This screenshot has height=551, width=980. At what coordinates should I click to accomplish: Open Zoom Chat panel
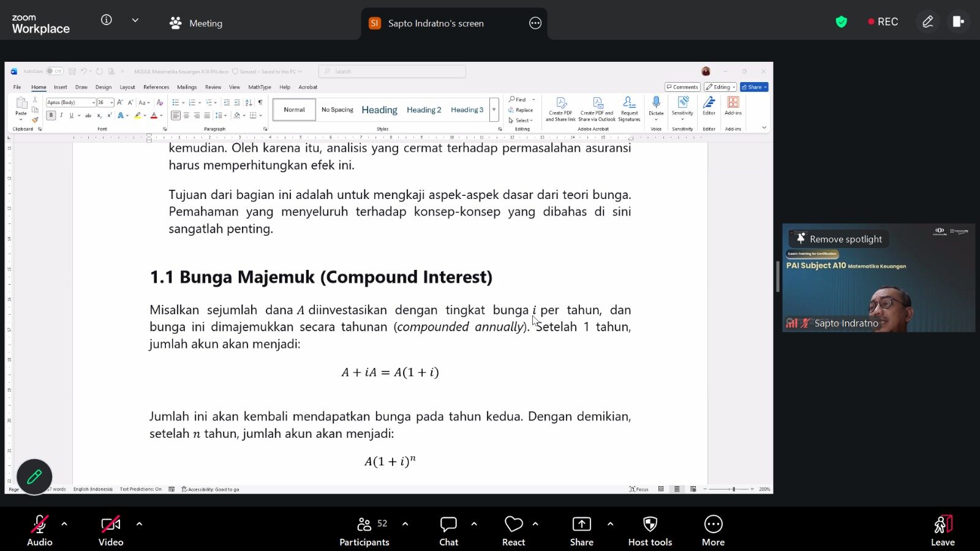click(448, 531)
